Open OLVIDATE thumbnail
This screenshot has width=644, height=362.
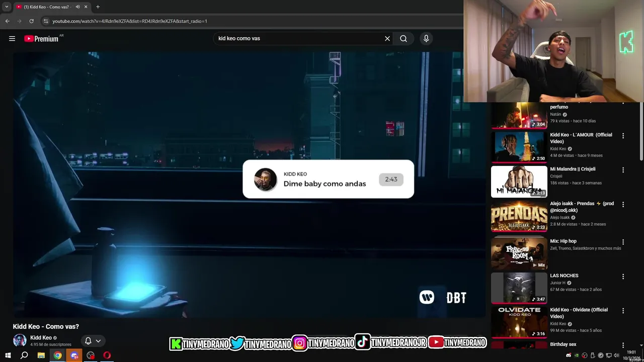tap(519, 322)
